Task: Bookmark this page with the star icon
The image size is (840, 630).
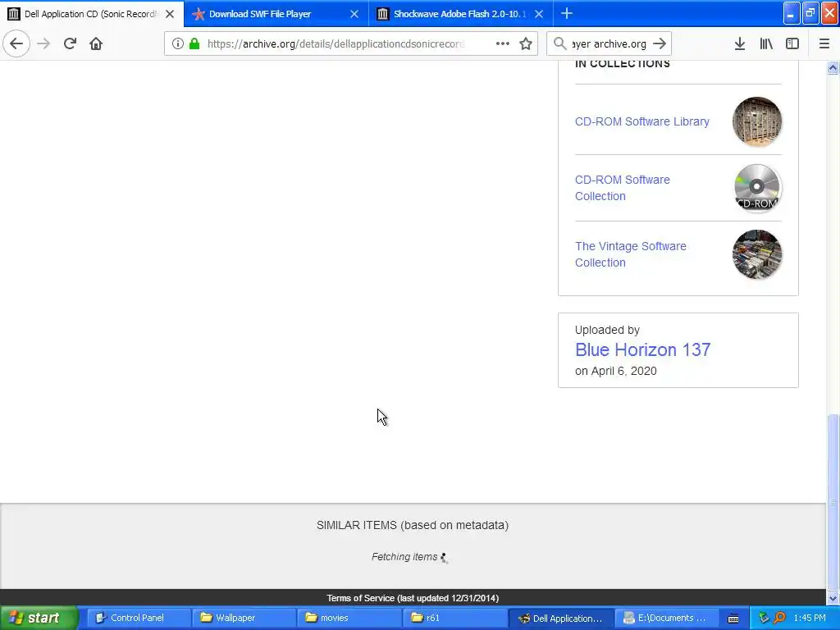Action: 526,44
